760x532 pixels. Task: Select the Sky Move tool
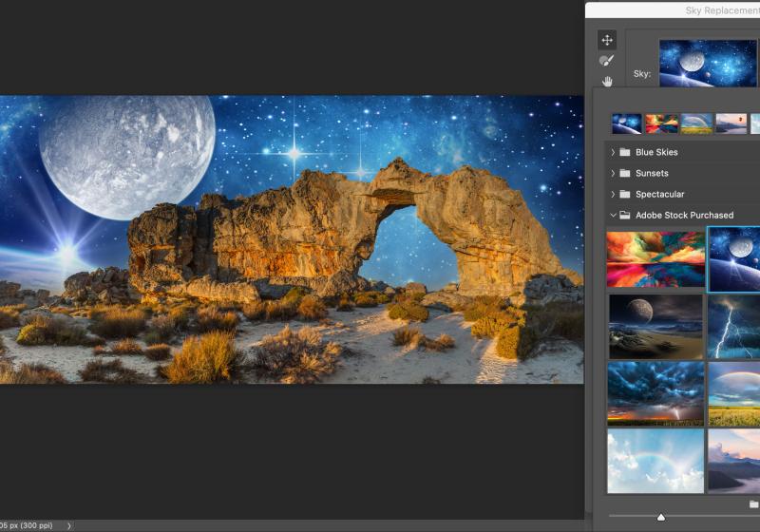(607, 40)
